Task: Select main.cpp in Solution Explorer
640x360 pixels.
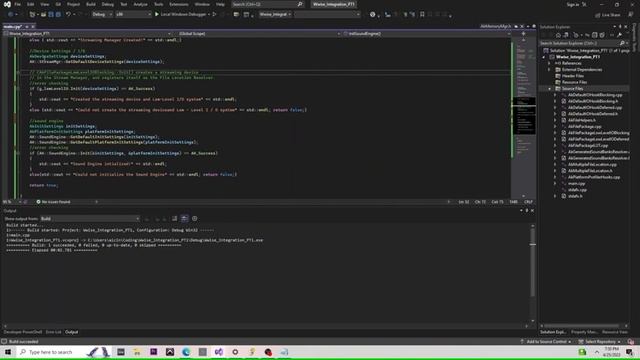Action: [576, 184]
